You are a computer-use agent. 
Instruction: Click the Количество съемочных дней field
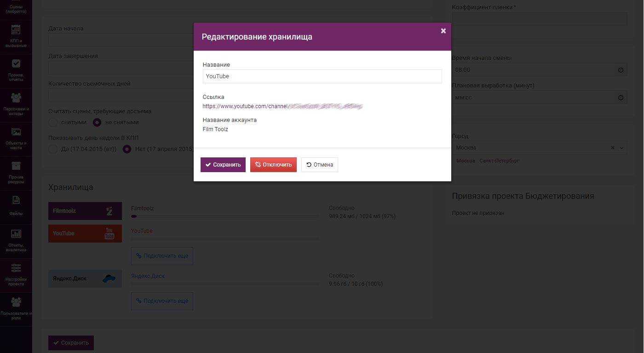(121, 96)
